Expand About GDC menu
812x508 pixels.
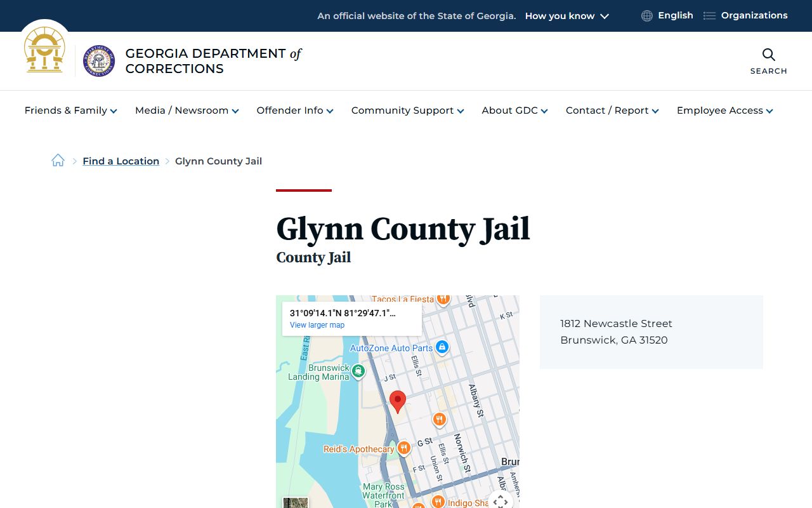click(x=515, y=110)
